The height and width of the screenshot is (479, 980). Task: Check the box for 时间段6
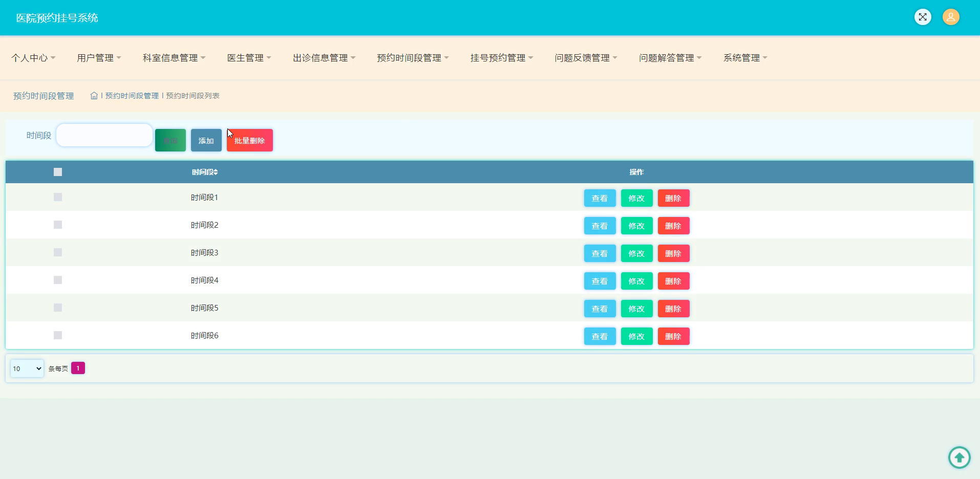click(x=58, y=335)
